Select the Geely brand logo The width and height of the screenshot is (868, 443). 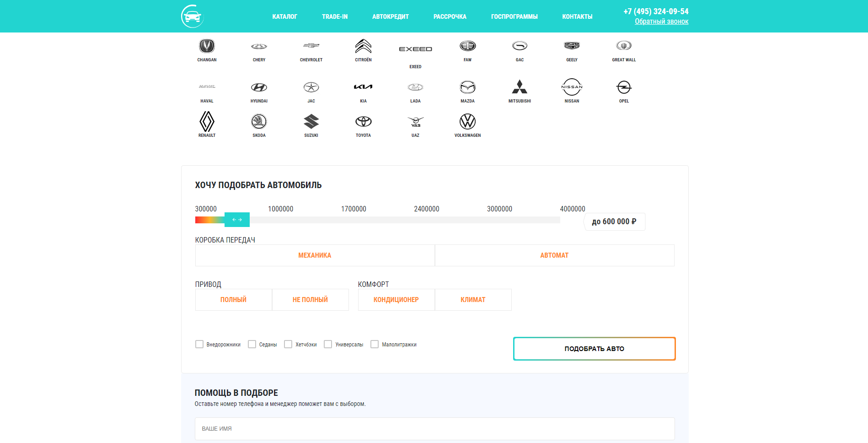pos(572,46)
